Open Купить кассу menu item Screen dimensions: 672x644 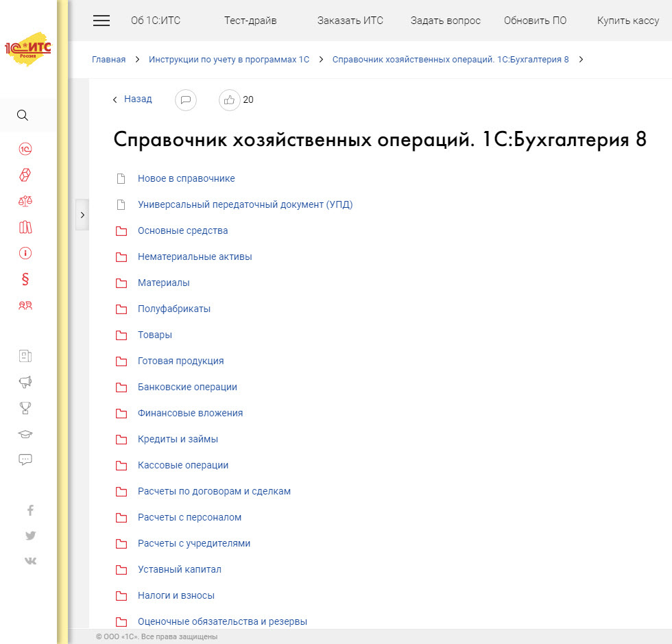click(628, 21)
